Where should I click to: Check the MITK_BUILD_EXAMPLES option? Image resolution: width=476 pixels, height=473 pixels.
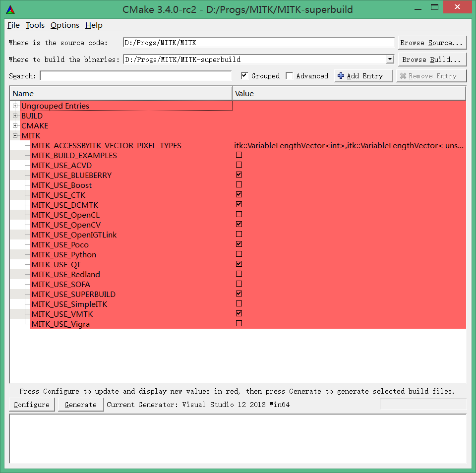(x=239, y=155)
